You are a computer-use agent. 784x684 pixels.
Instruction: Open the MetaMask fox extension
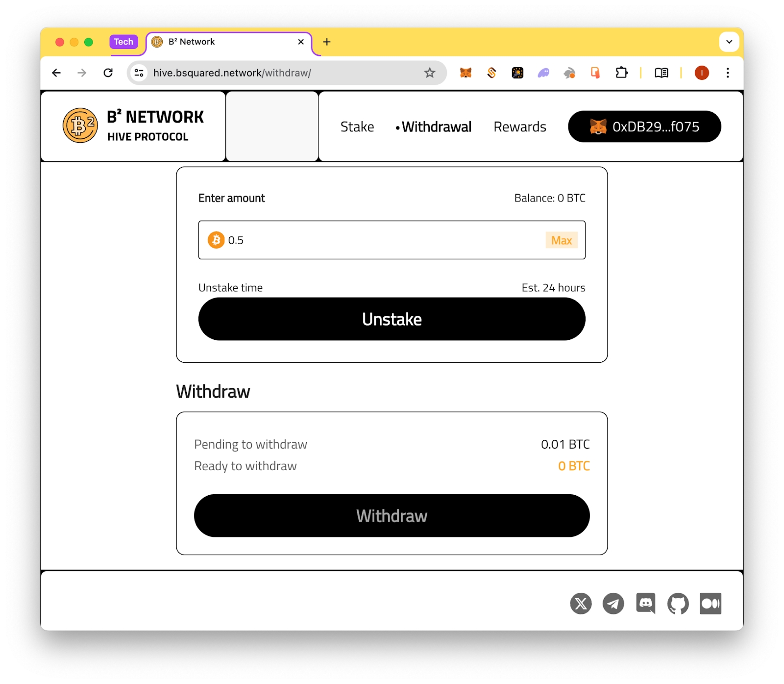click(x=465, y=73)
